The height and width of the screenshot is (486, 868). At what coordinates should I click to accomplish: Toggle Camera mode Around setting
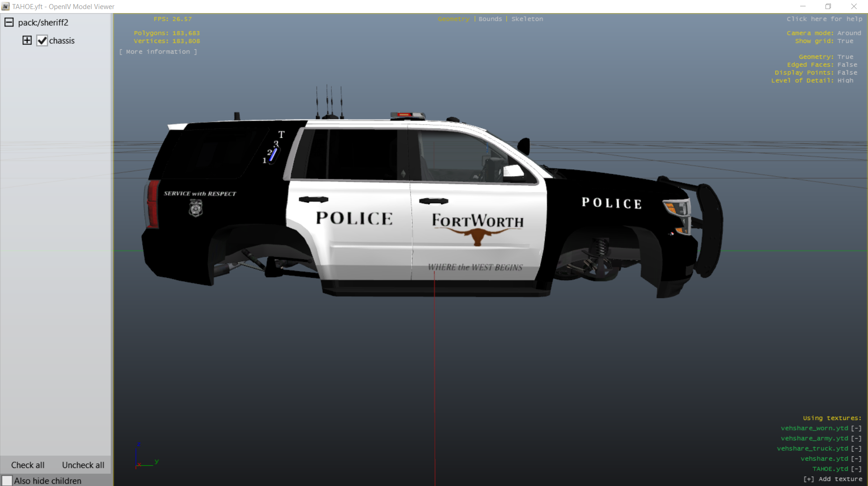[849, 33]
